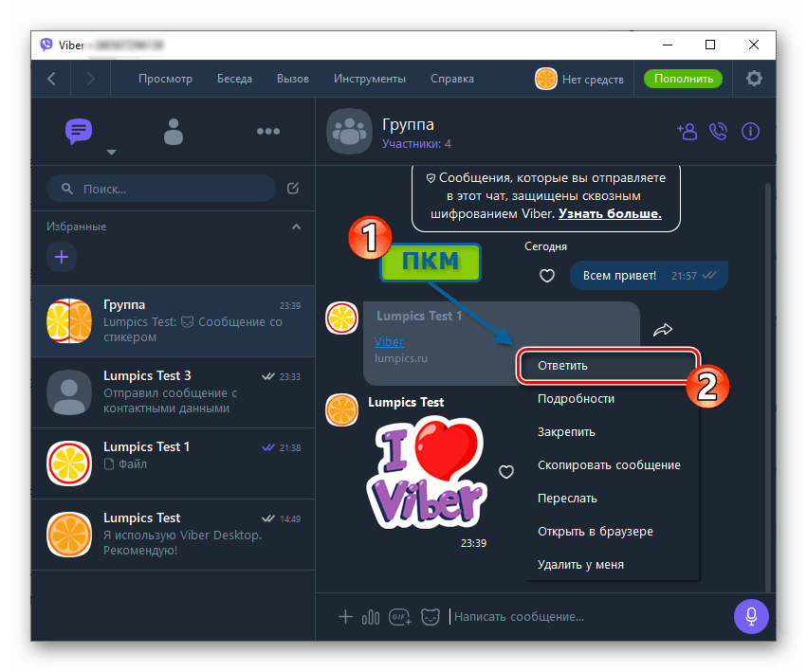Image resolution: width=807 pixels, height=672 pixels.
Task: Create a poll with the bars icon
Action: click(371, 617)
